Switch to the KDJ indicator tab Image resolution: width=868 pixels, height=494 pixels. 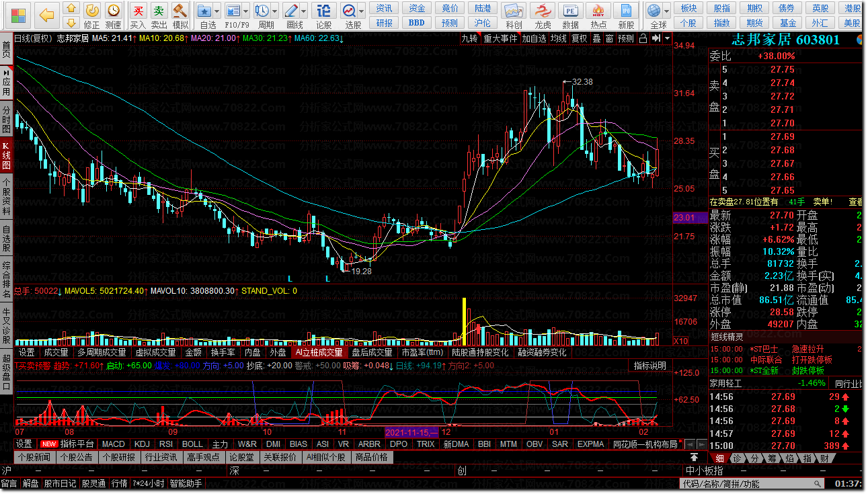[142, 444]
